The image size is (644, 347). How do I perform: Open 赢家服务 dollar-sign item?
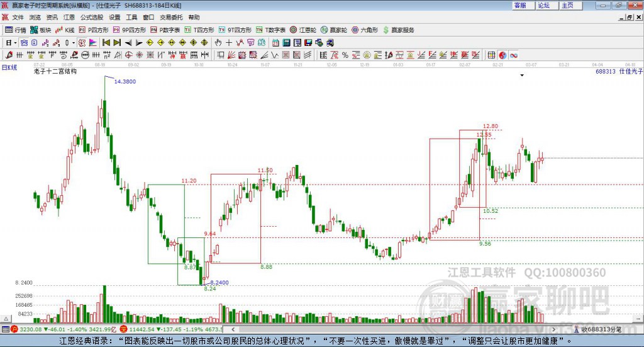click(x=399, y=30)
